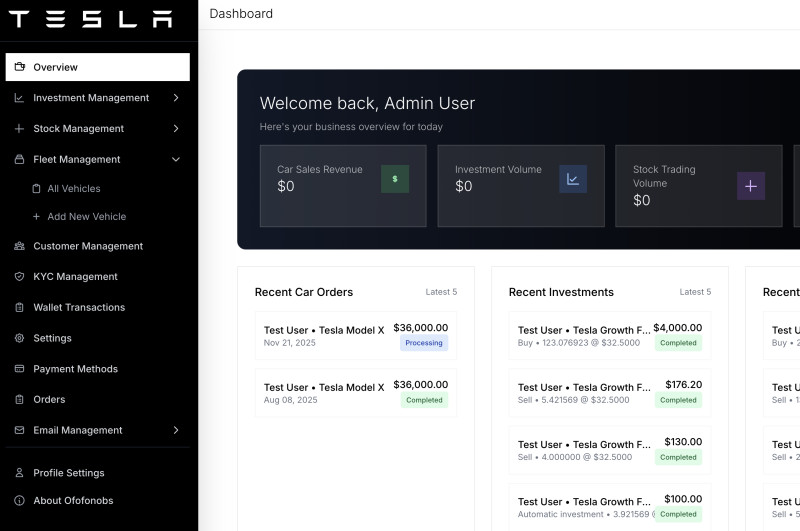The height and width of the screenshot is (531, 800).
Task: Click the Investment Volume chart icon
Action: (x=573, y=179)
